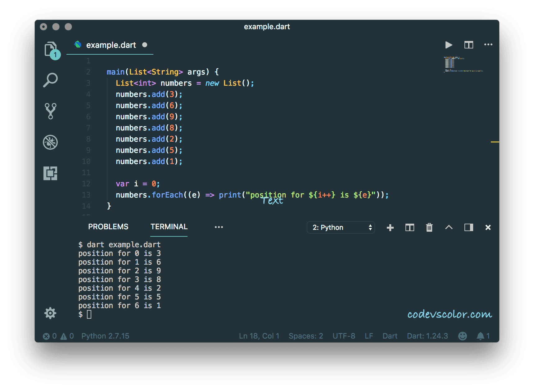Open Settings via the gear icon
Image resolution: width=534 pixels, height=392 pixels.
(50, 313)
